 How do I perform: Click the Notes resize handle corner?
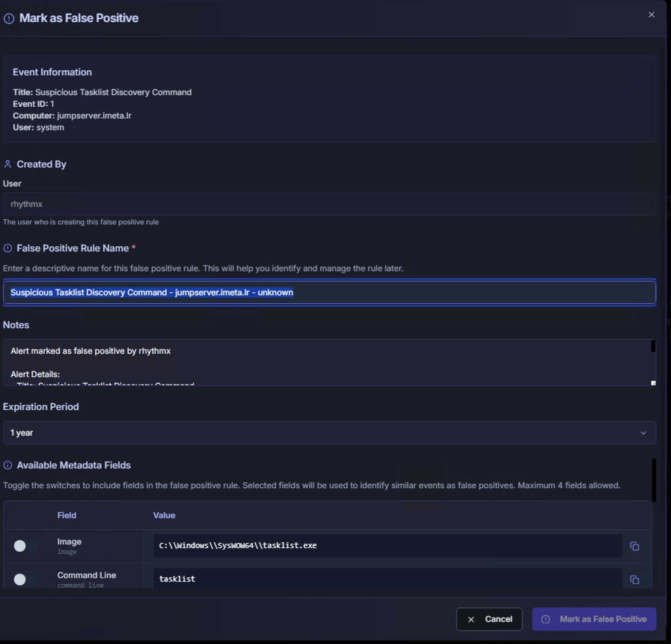tap(653, 383)
